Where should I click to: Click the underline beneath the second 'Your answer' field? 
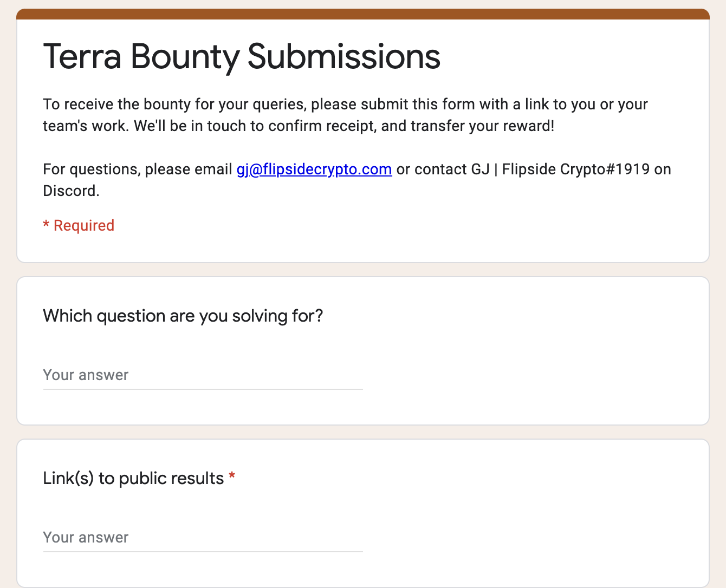click(202, 551)
